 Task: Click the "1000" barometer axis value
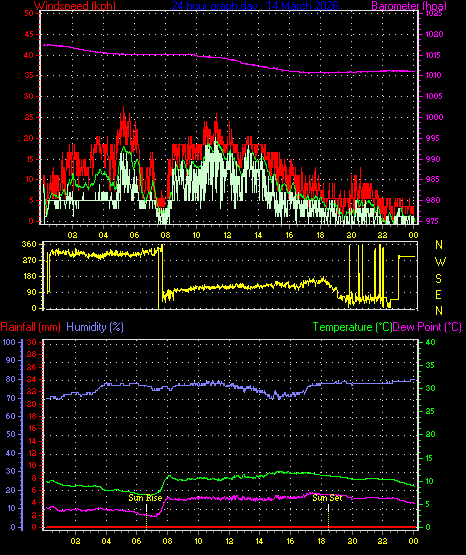pos(434,117)
